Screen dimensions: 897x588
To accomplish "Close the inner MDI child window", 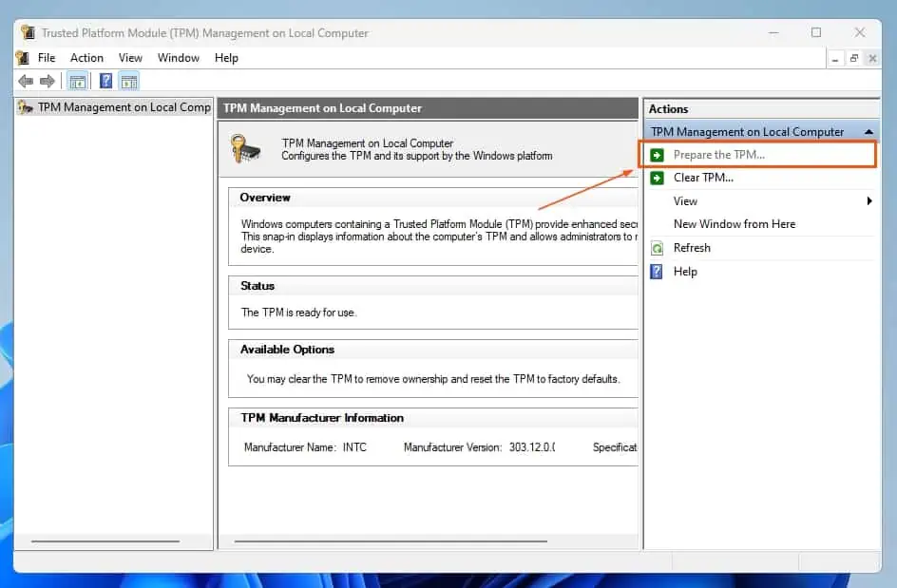I will (x=872, y=58).
